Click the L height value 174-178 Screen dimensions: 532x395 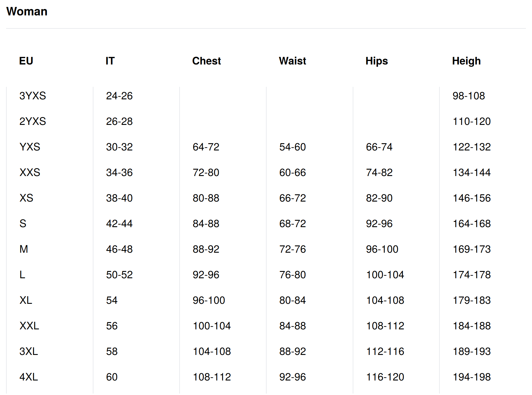[472, 275]
